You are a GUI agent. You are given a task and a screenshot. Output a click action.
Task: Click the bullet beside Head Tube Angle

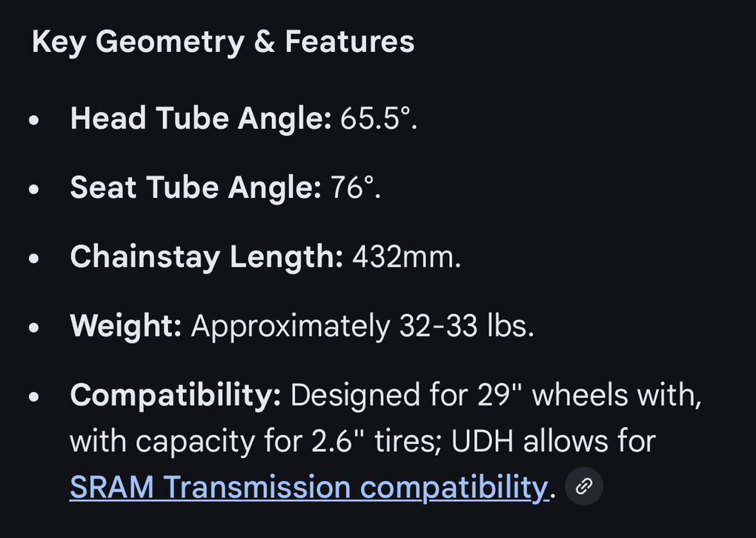tap(34, 120)
